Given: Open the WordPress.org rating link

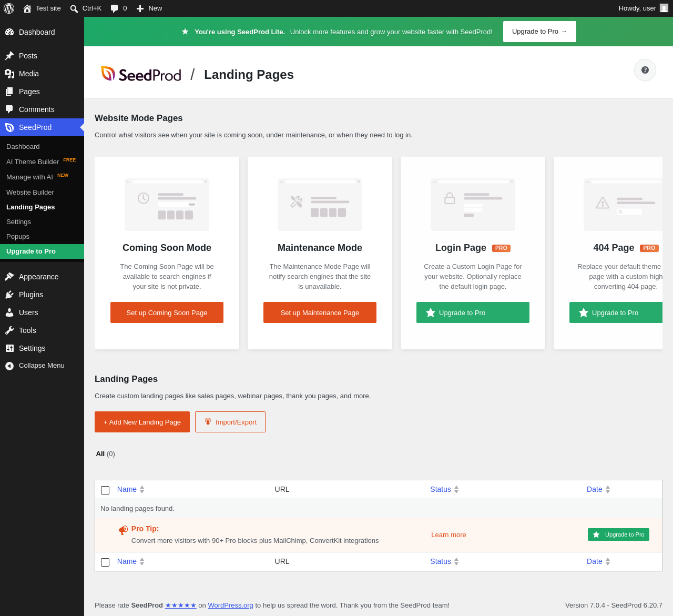Looking at the screenshot, I should pyautogui.click(x=230, y=605).
